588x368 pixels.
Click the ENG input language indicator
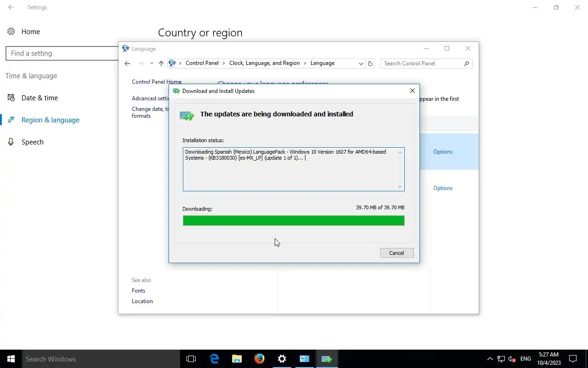pyautogui.click(x=526, y=359)
